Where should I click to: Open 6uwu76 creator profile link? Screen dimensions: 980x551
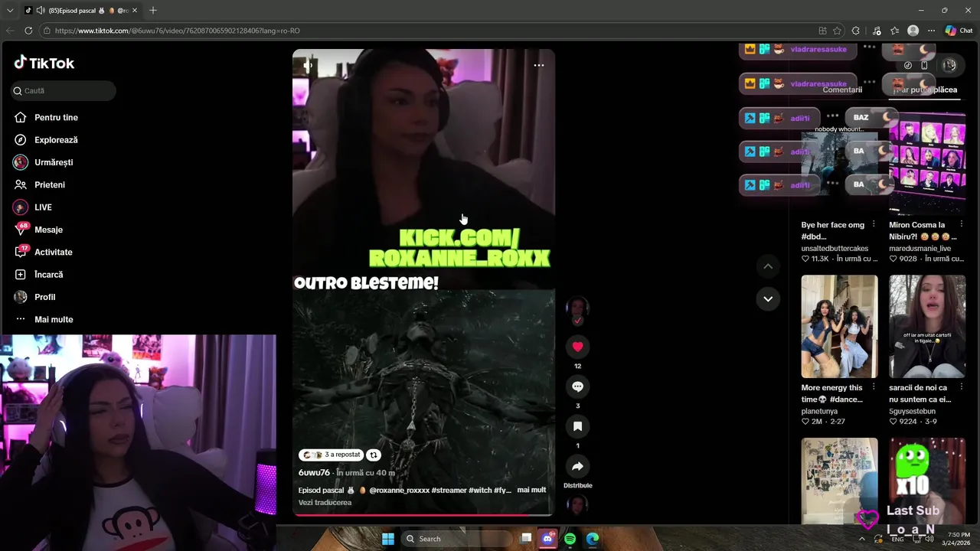[314, 473]
